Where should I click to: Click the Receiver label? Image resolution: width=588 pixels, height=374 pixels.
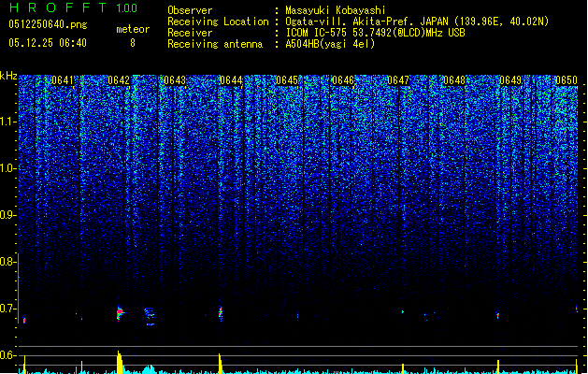click(x=190, y=33)
